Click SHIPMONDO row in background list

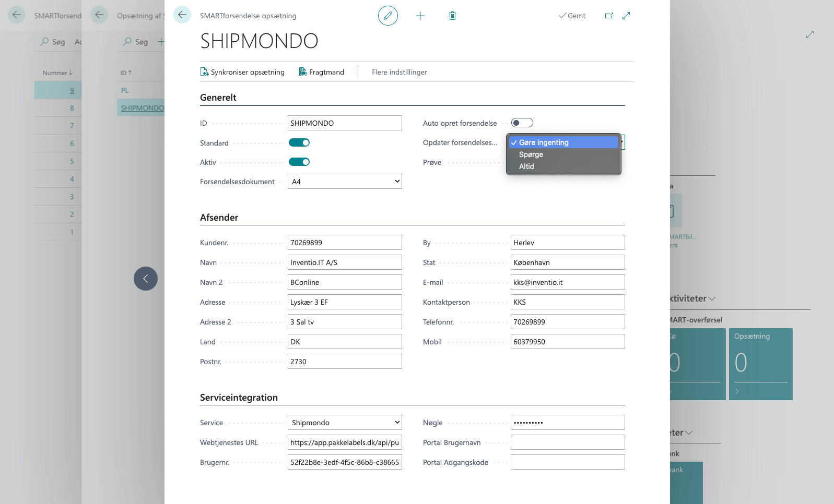click(x=142, y=108)
